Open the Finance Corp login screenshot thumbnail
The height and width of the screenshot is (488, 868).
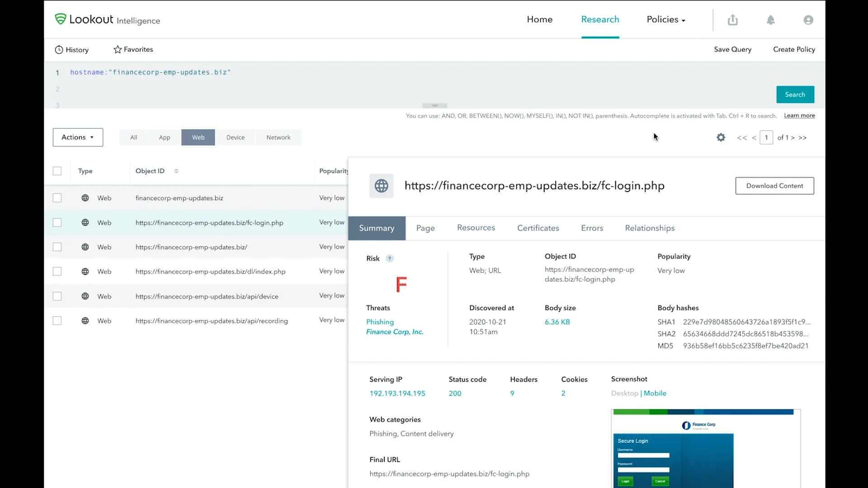706,448
